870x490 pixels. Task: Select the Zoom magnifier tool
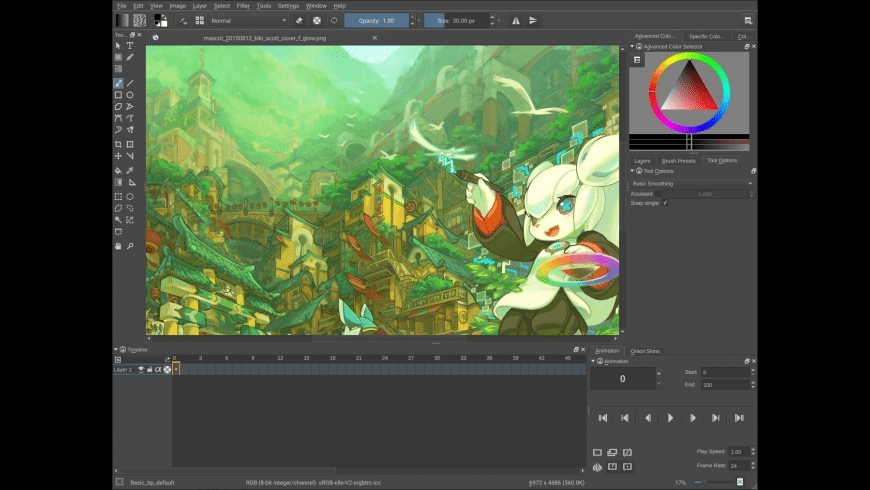click(x=130, y=245)
